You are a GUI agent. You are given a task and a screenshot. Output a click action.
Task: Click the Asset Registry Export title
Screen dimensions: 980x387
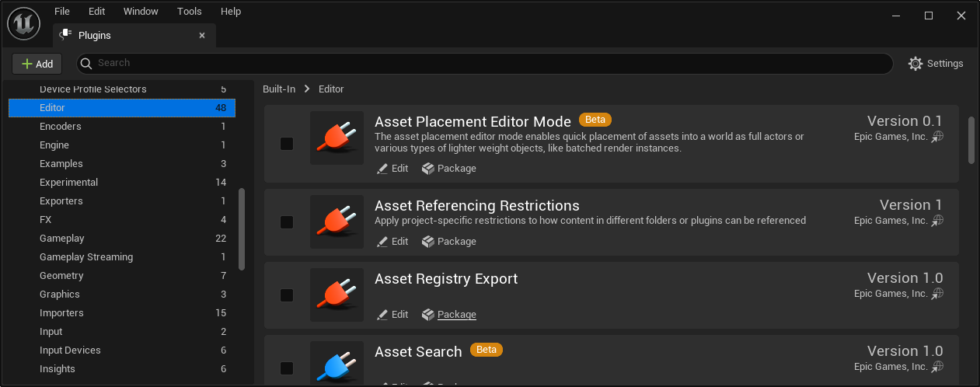click(446, 279)
